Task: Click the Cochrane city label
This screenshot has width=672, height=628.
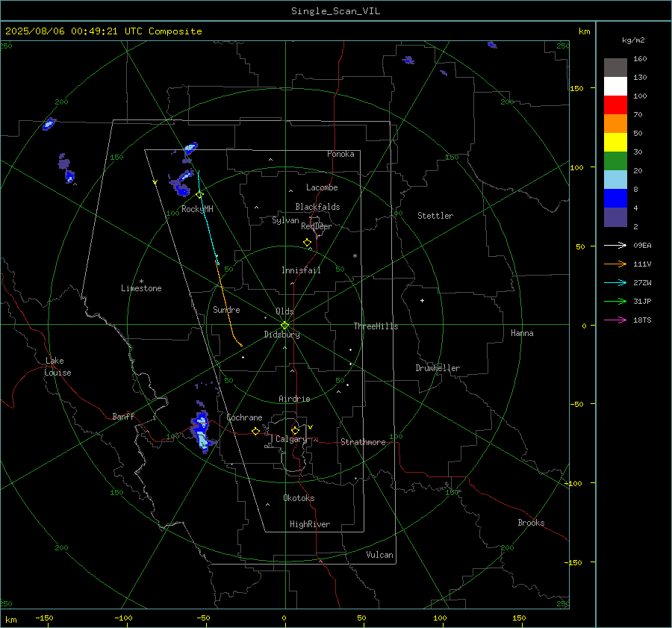Action: click(x=244, y=417)
